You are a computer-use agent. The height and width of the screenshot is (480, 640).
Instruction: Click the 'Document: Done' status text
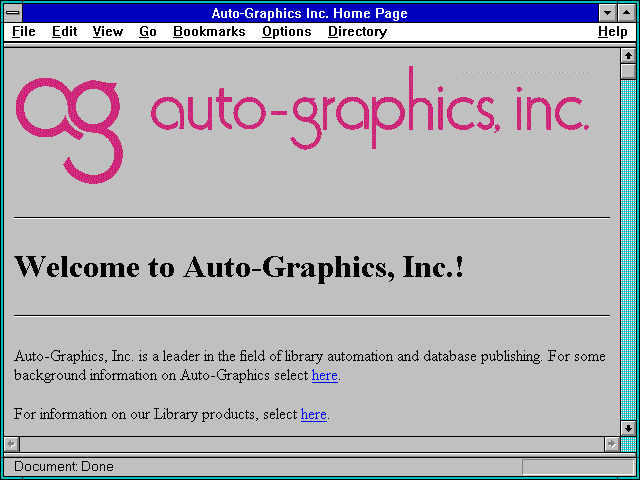pos(64,467)
